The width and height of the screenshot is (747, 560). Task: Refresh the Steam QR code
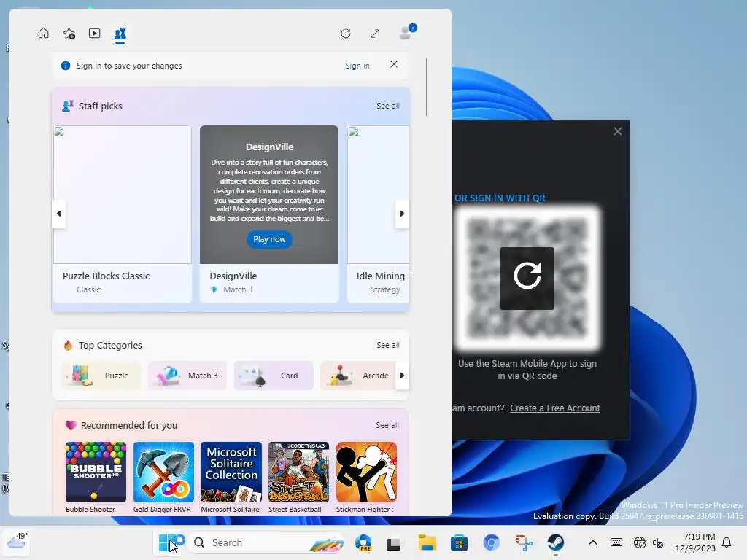click(527, 278)
